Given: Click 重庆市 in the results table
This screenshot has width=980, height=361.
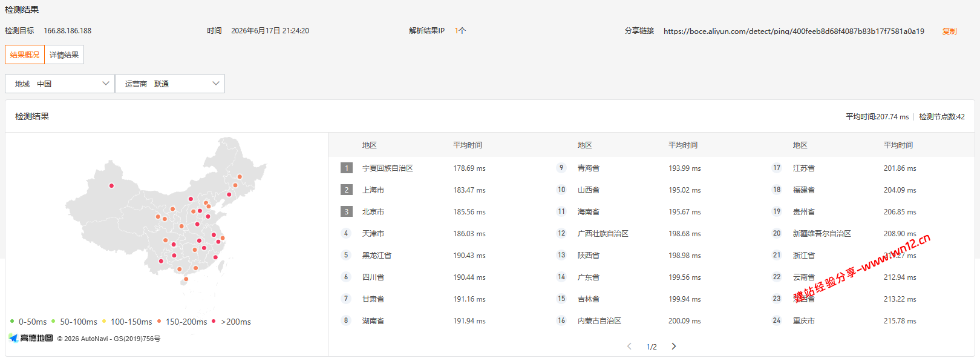Looking at the screenshot, I should [804, 321].
